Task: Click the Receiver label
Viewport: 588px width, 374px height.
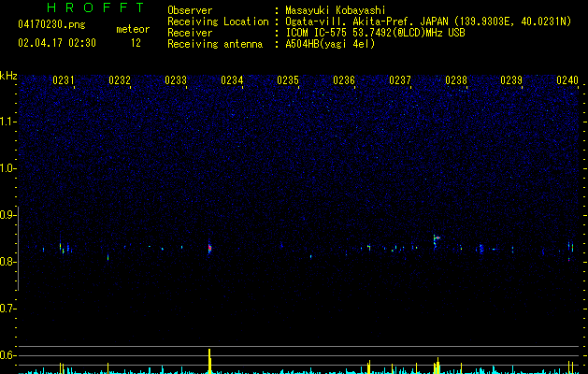Action: pos(190,33)
